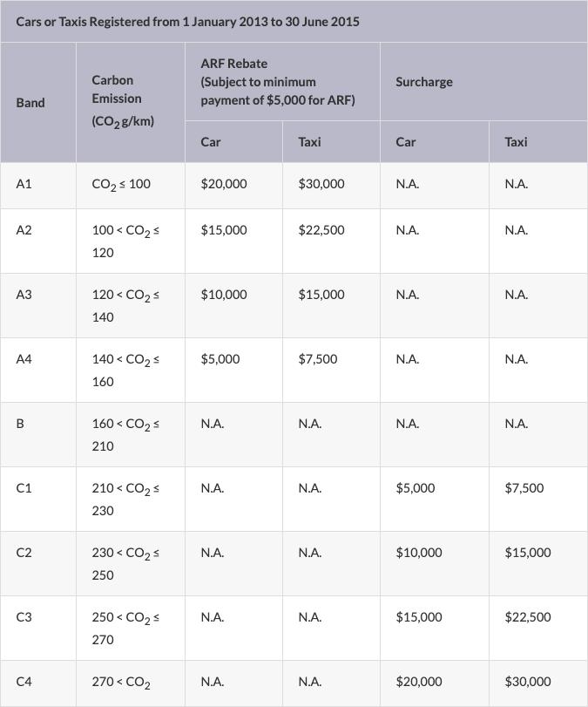Select the Band column header

pos(30,103)
